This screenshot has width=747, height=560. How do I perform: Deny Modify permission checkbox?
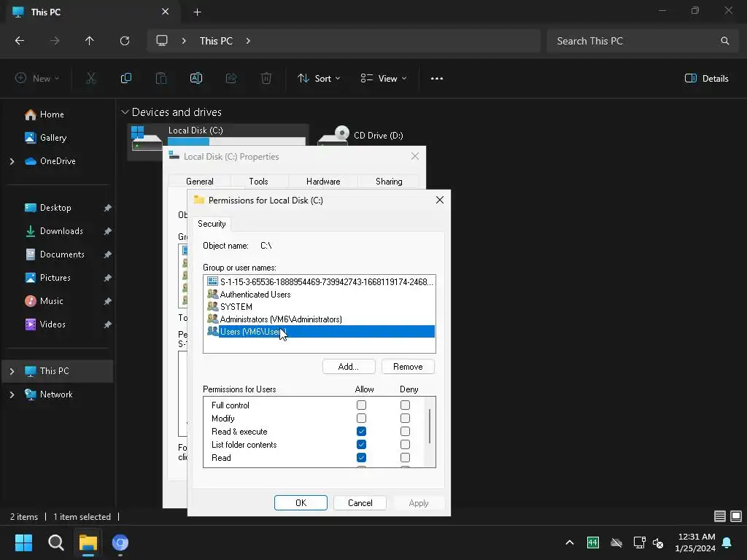405,418
